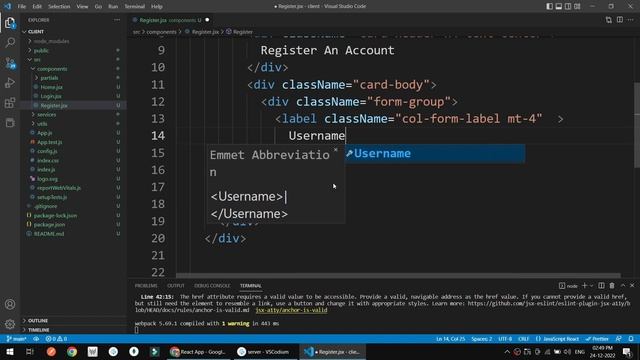640x360 pixels.
Task: Open Explorer panel More Actions ellipsis
Action: 117,20
